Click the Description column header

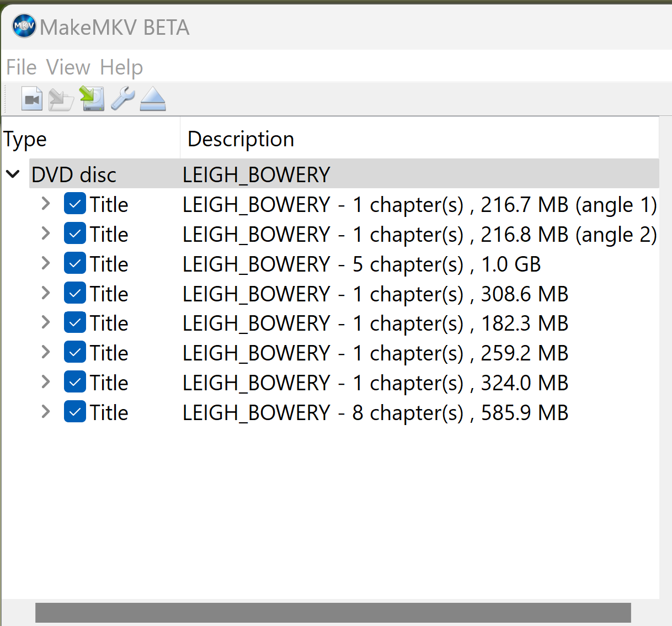419,139
